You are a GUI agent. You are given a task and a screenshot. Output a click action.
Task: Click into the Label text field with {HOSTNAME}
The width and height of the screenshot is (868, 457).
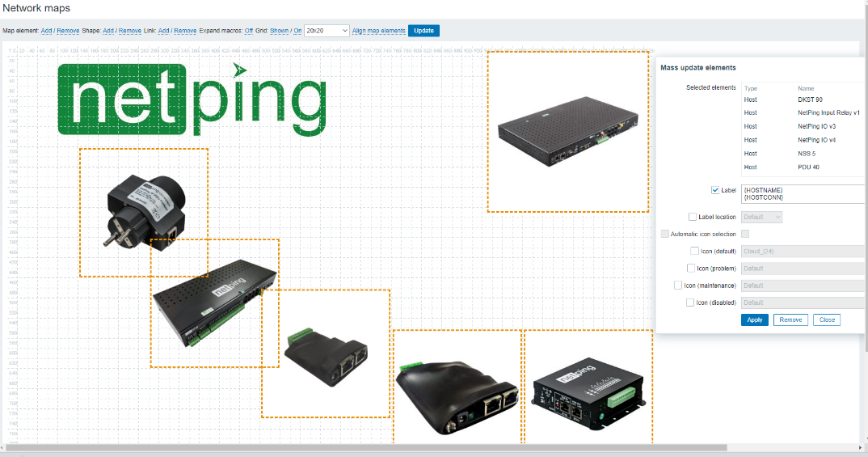click(803, 194)
